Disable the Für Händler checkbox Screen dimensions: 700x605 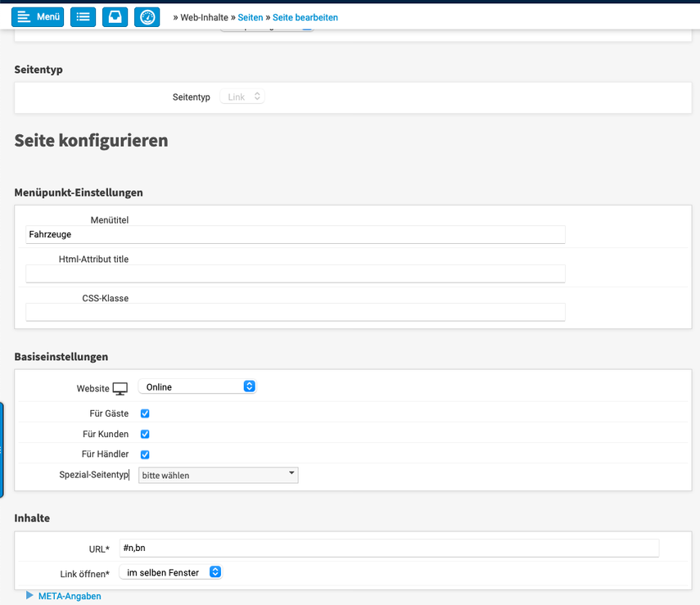point(145,454)
